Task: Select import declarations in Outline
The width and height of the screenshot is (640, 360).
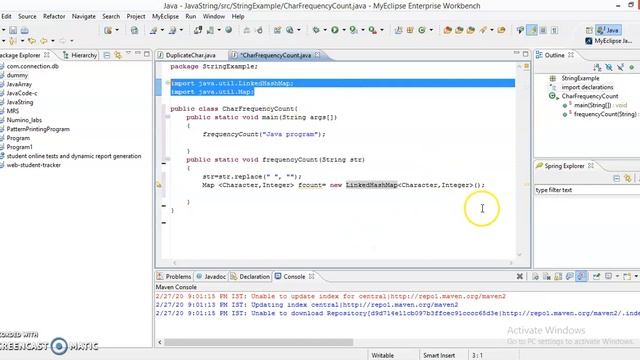Action: [x=587, y=87]
